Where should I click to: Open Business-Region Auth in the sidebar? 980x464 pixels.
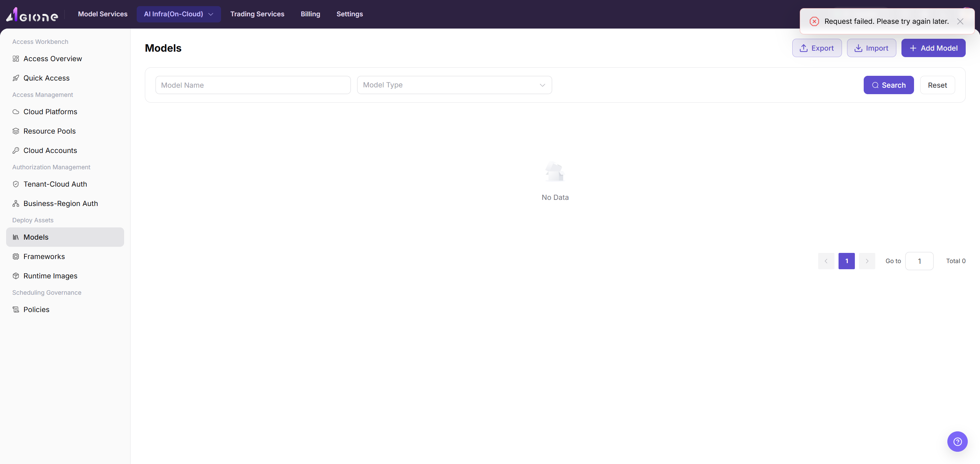coord(65,204)
